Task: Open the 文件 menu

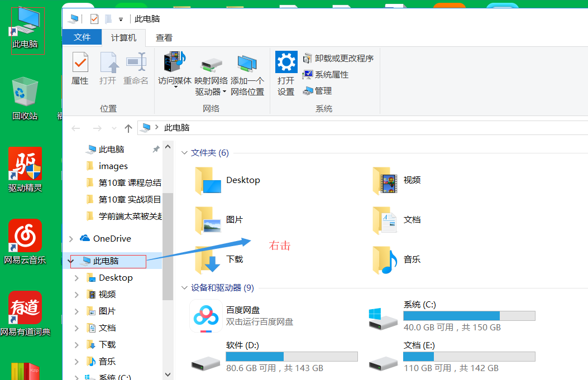Action: point(82,37)
